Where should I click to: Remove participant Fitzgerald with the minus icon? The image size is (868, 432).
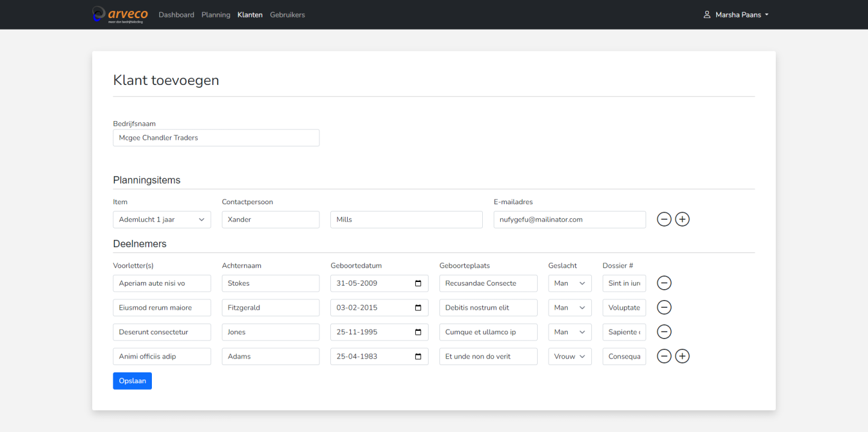pyautogui.click(x=664, y=307)
